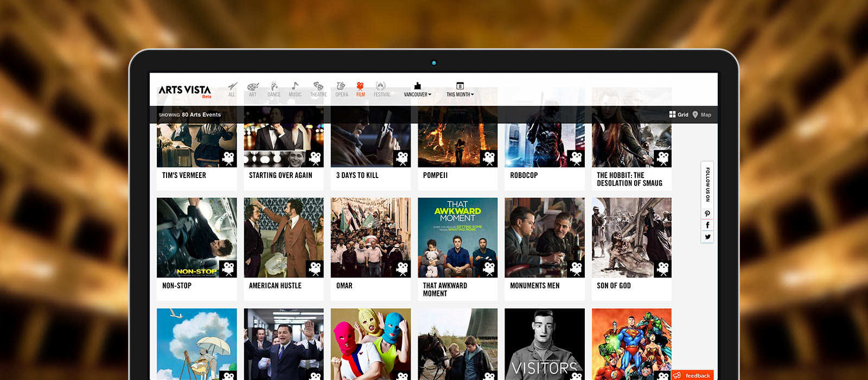Click the film camera badge on Robocop
Image resolution: width=868 pixels, height=380 pixels.
pos(576,159)
